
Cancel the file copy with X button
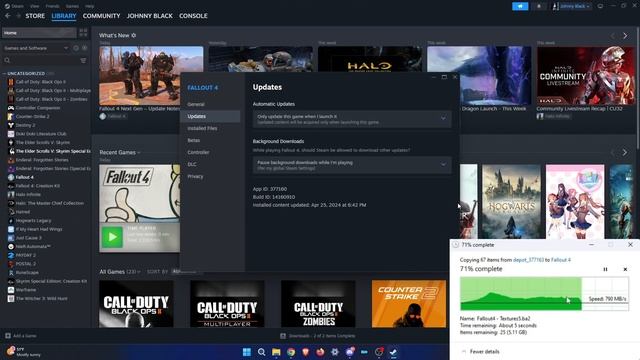click(625, 269)
